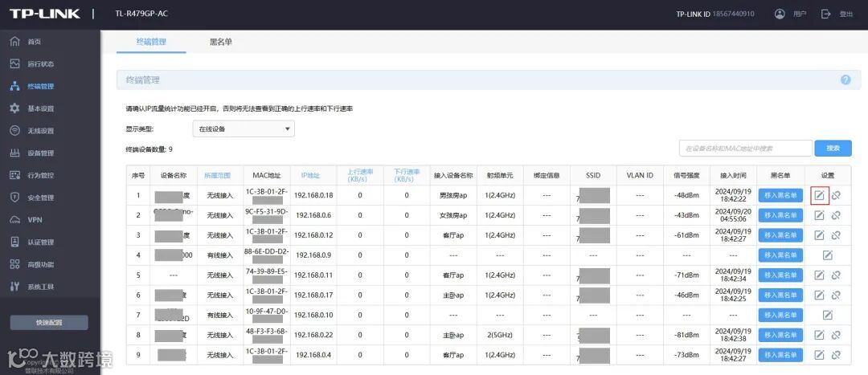Open the 首页 home sidebar item
Screen dimensions: 868x375
[35, 42]
